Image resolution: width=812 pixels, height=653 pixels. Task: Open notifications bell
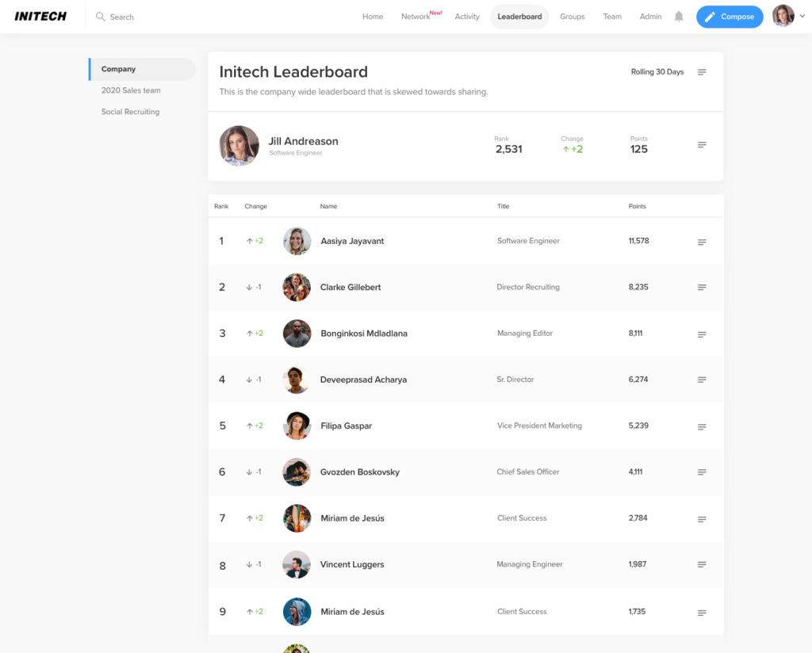[679, 17]
